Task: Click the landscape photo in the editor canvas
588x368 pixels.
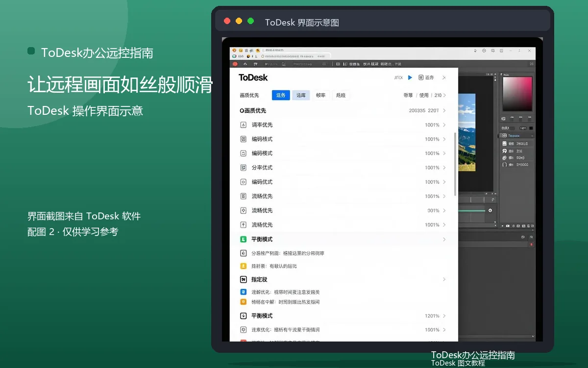Action: (x=467, y=132)
